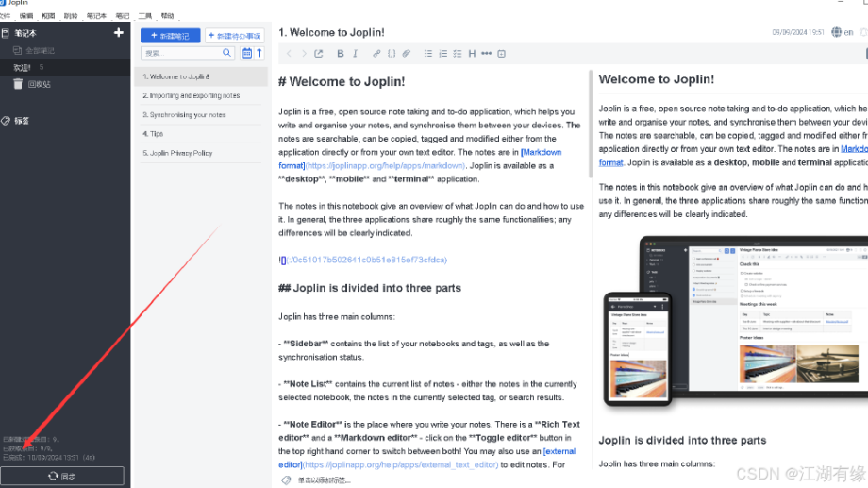Viewport: 868px width, 488px height.
Task: Apply italic formatting
Action: tap(356, 54)
